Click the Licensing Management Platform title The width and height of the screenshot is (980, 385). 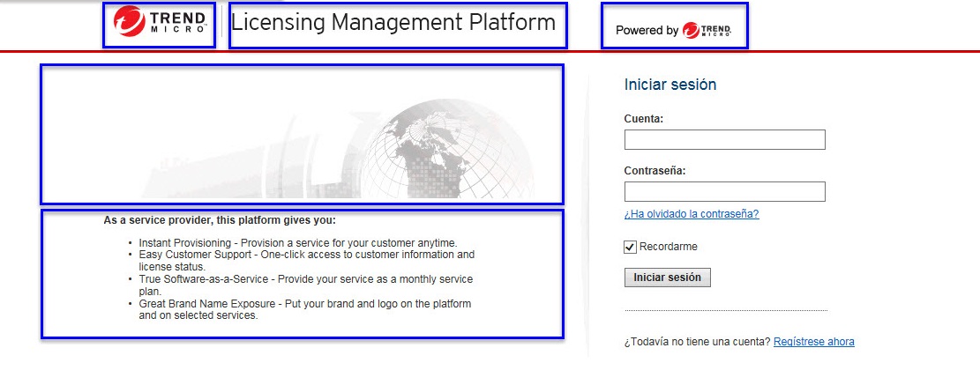[x=393, y=23]
